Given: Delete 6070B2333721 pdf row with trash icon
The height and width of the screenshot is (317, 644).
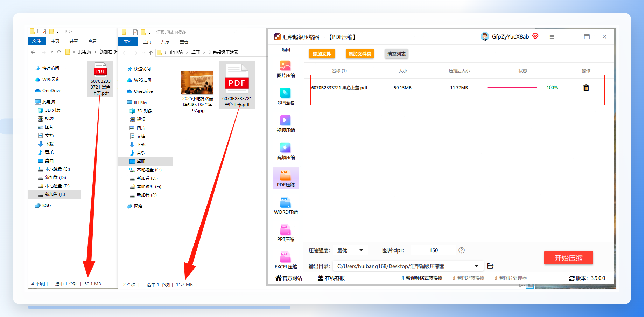Looking at the screenshot, I should 586,88.
